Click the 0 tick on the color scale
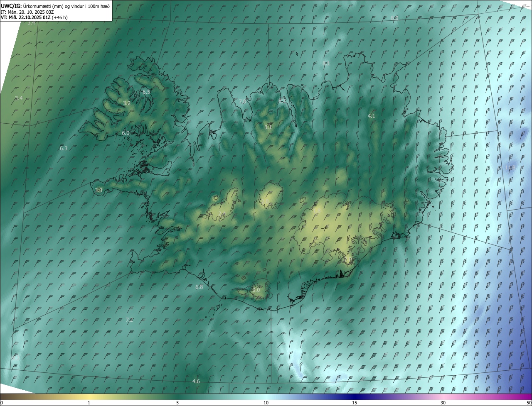 tap(2, 403)
